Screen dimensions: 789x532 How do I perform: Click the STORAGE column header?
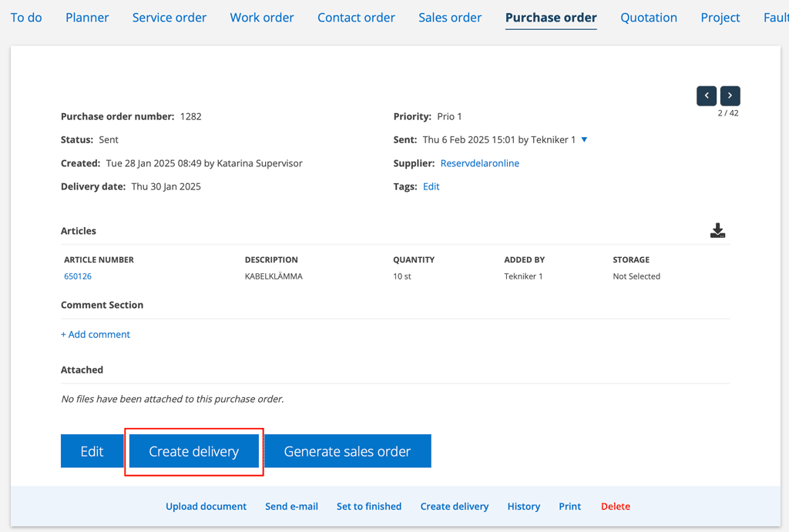pos(631,259)
